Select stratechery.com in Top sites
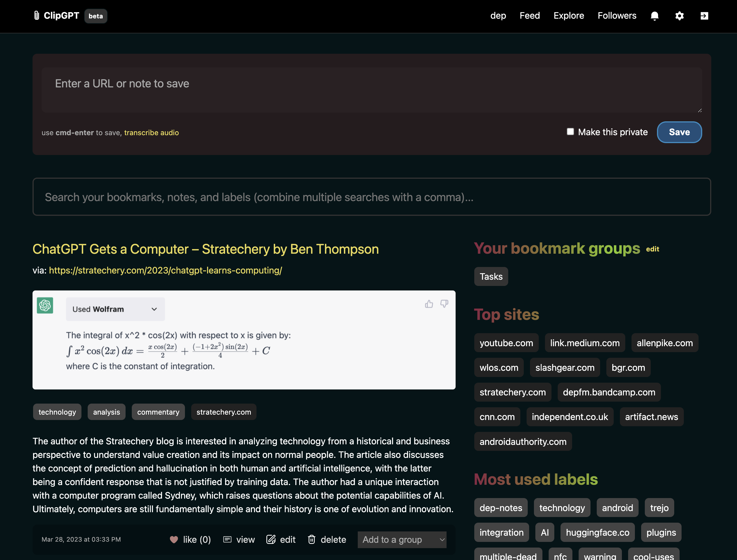737x560 pixels. click(x=513, y=392)
